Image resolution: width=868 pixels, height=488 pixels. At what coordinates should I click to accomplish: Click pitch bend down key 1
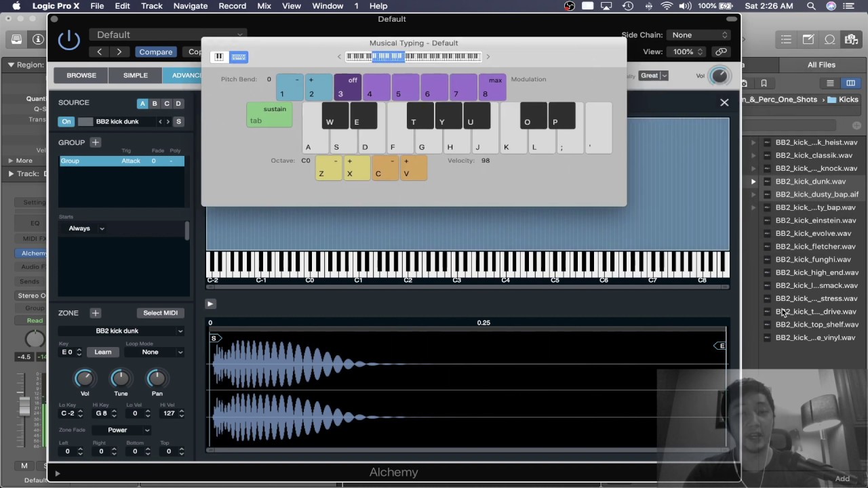[x=290, y=87]
